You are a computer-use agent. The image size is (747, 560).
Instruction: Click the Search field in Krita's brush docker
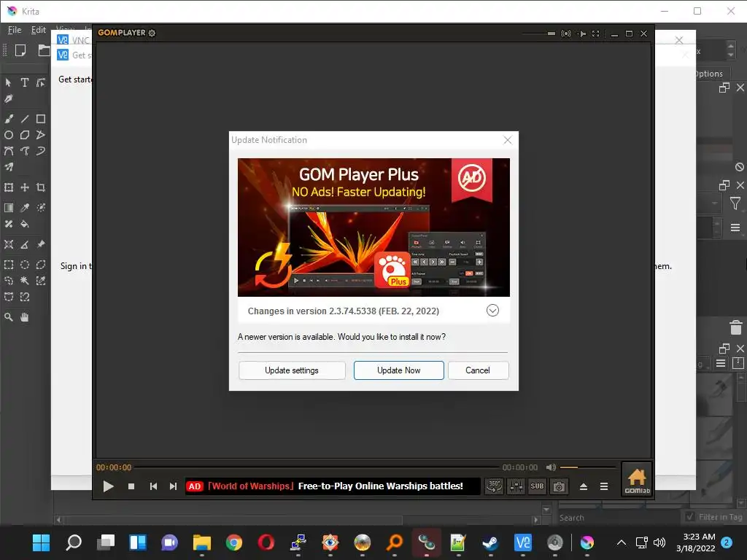[x=619, y=518]
